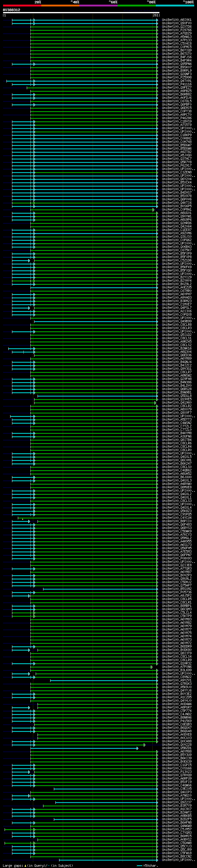Select the UniRef100_B9SK07 label

pyautogui.click(x=176, y=67)
